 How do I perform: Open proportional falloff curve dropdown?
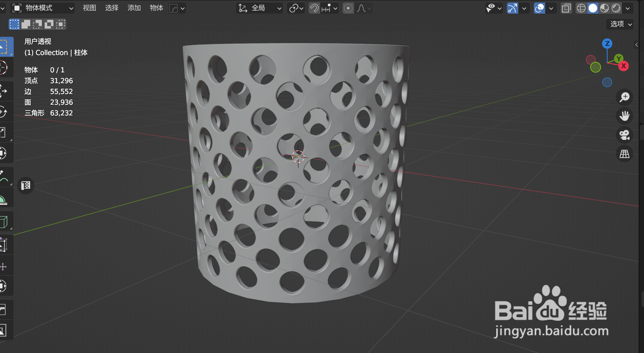tap(364, 8)
